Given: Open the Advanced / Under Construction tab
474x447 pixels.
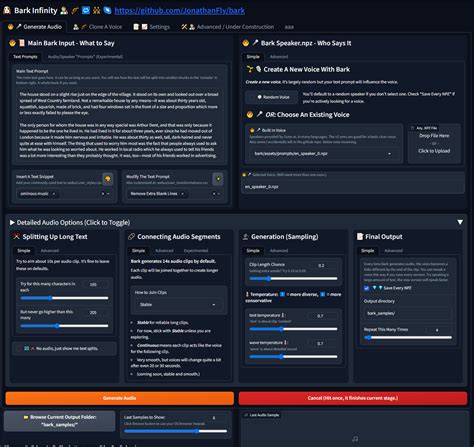Looking at the screenshot, I should pos(228,27).
